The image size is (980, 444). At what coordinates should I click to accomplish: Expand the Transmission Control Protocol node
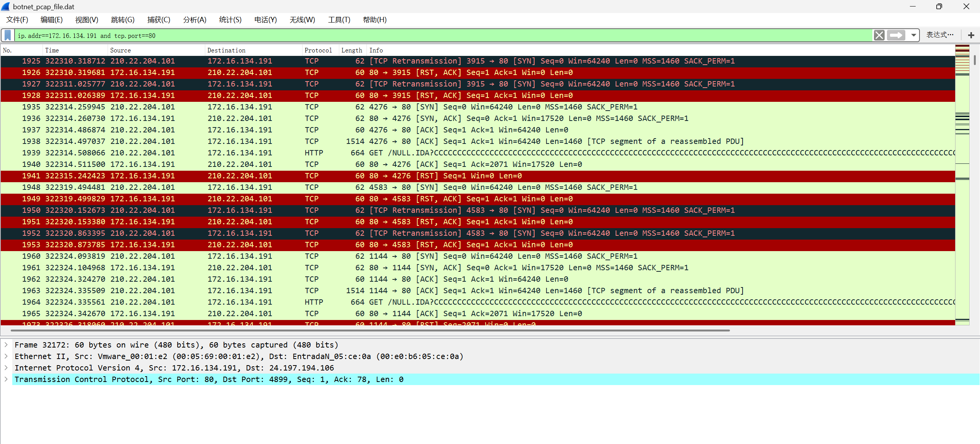click(x=6, y=379)
